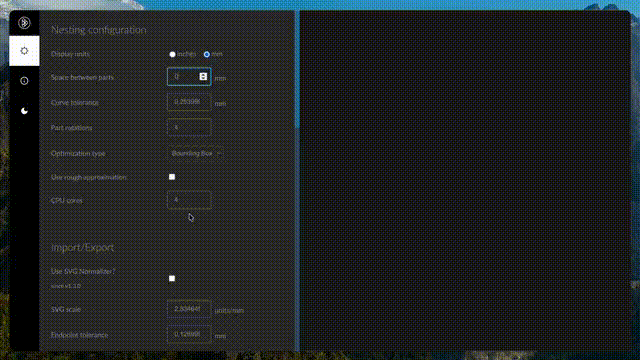Toggle Use rough approximation checkbox
640x360 pixels.
[x=172, y=177]
